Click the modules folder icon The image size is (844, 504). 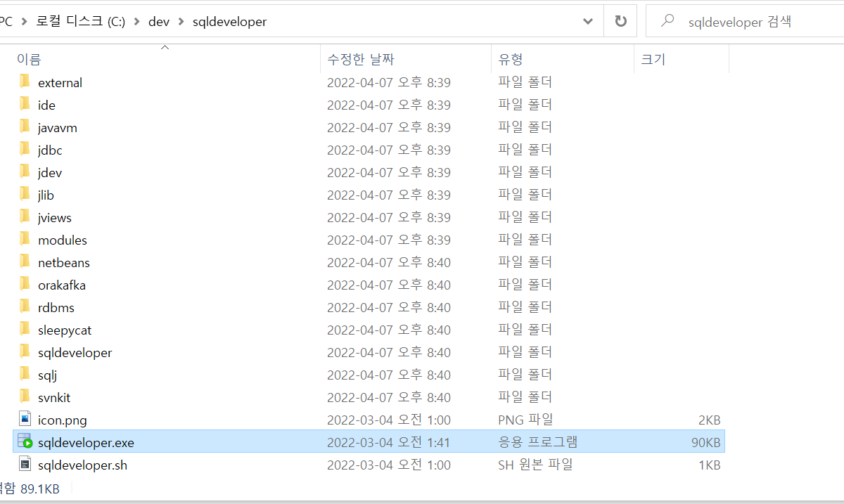click(25, 240)
